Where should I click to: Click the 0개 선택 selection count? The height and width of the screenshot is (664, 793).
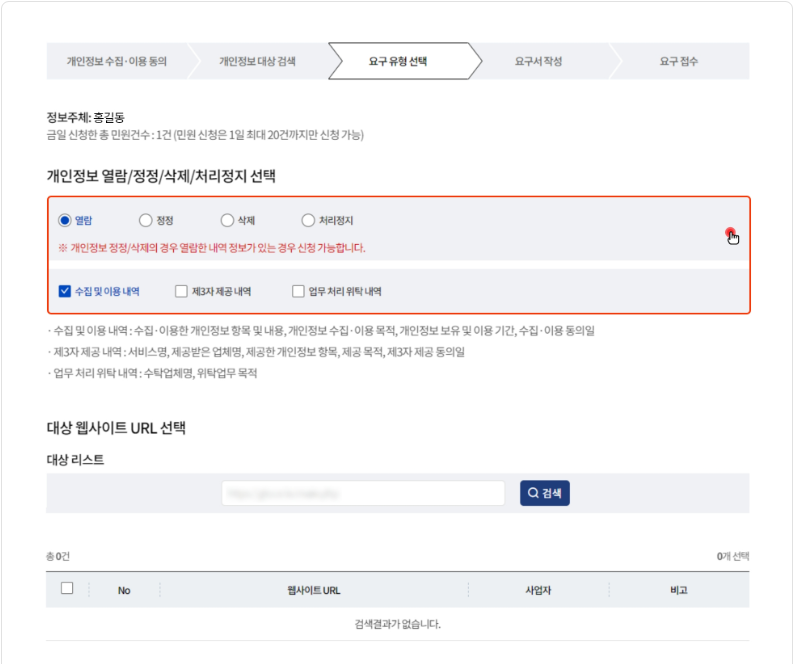(733, 556)
